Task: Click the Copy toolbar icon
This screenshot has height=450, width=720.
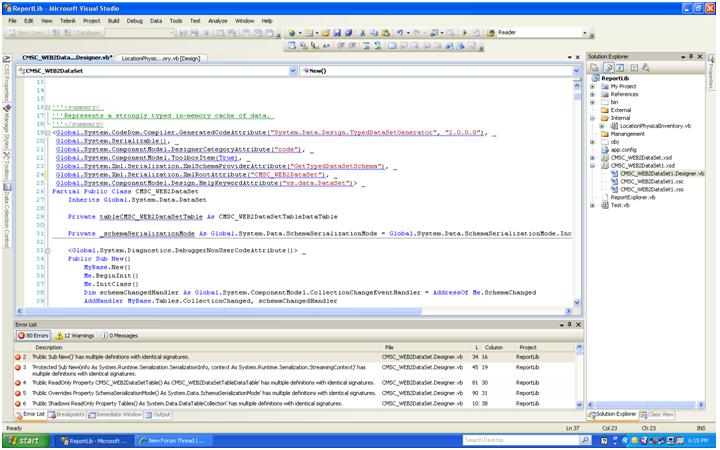Action: tap(374, 33)
